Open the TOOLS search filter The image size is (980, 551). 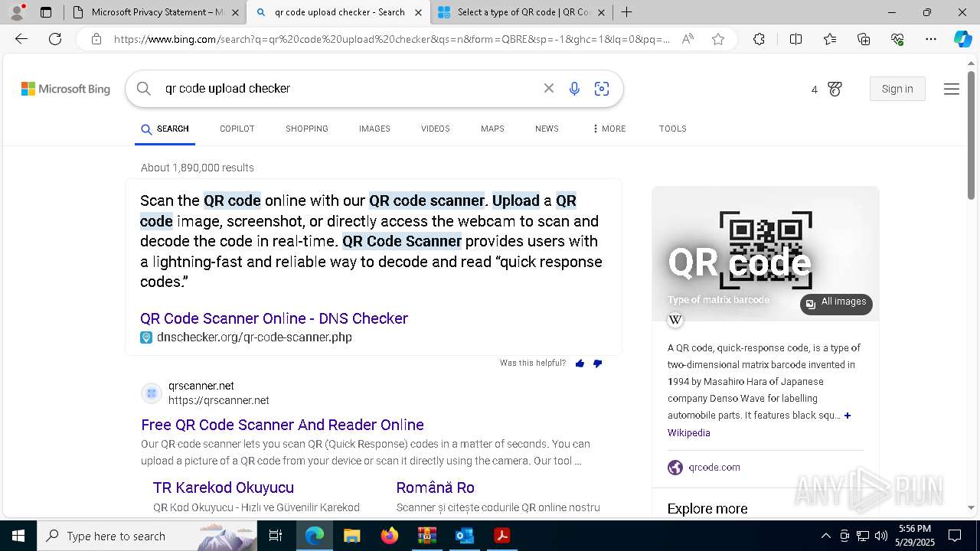click(x=673, y=129)
